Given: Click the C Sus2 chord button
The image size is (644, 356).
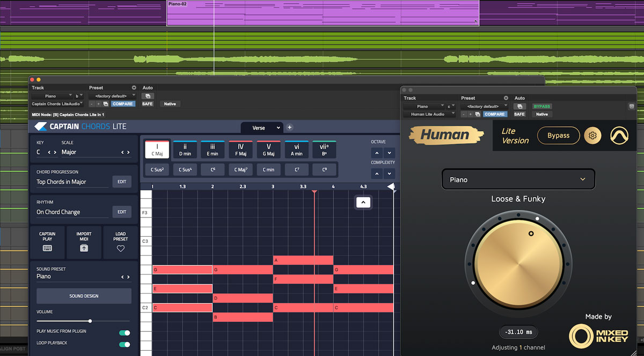Looking at the screenshot, I should coord(157,170).
